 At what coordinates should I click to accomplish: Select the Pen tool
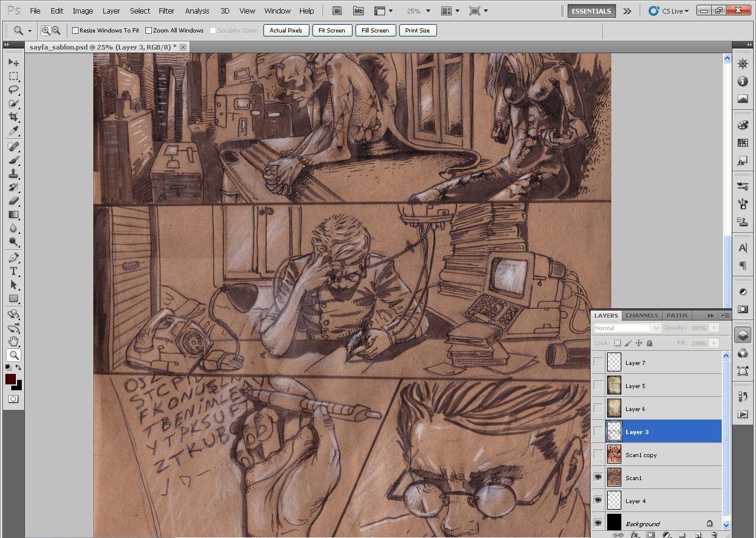(x=14, y=257)
